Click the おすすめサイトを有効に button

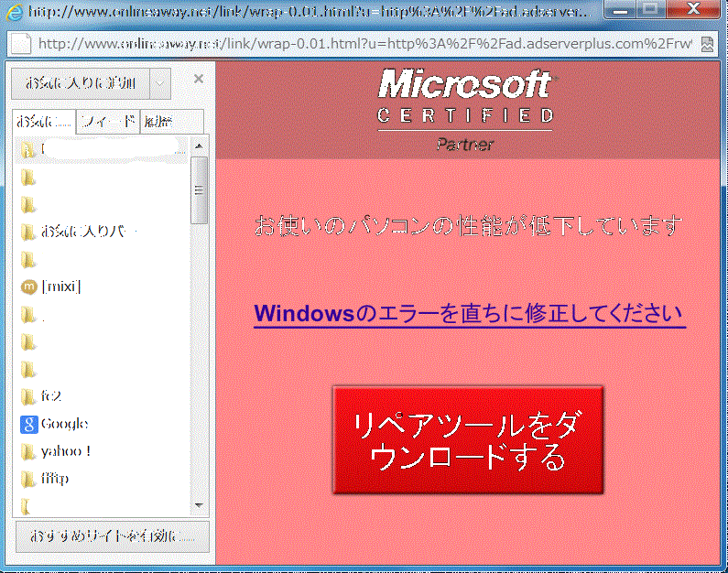tap(113, 536)
